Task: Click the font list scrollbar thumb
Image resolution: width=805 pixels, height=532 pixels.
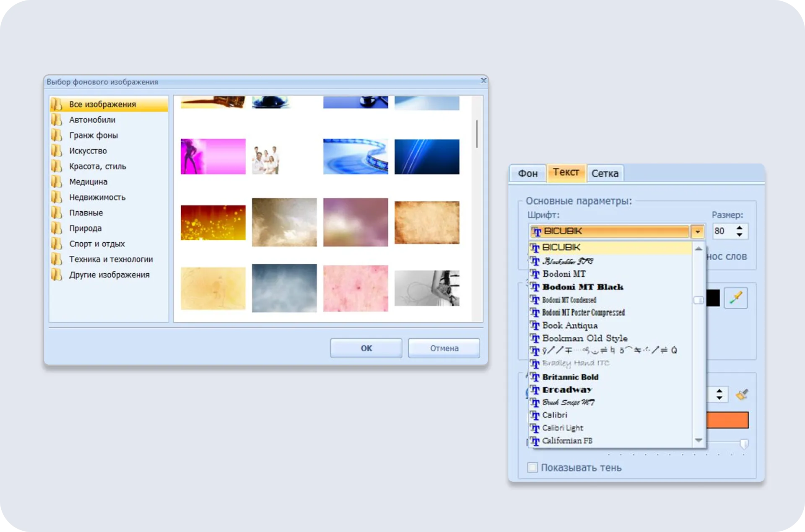Action: (x=699, y=300)
